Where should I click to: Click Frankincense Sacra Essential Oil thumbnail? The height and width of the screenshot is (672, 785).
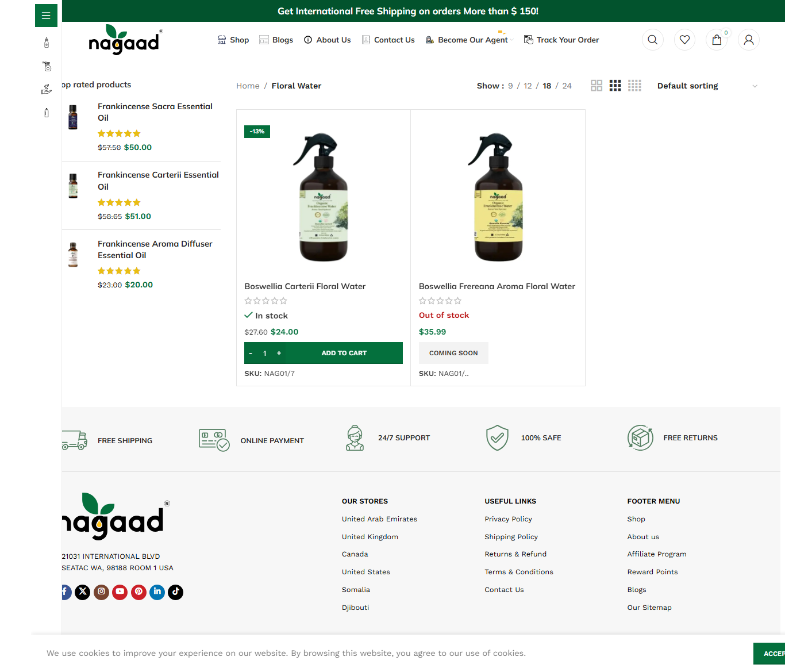73,117
